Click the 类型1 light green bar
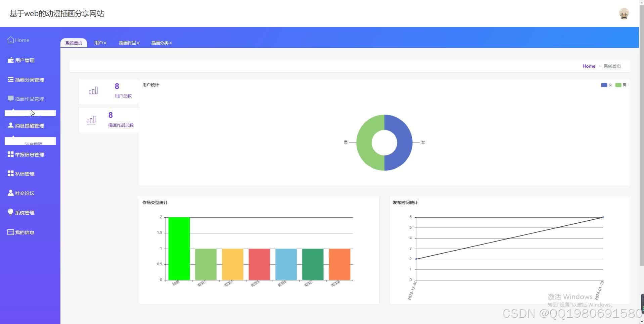This screenshot has width=644, height=324. (x=206, y=264)
